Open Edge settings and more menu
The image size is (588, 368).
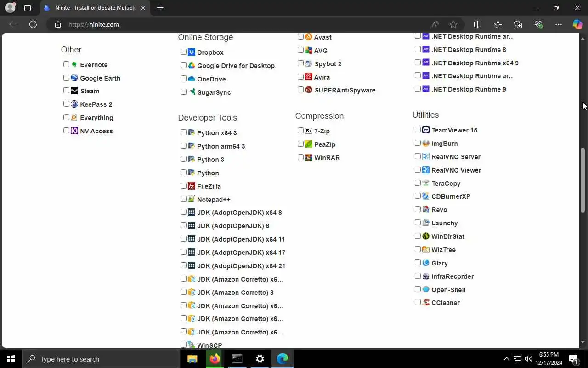[559, 24]
